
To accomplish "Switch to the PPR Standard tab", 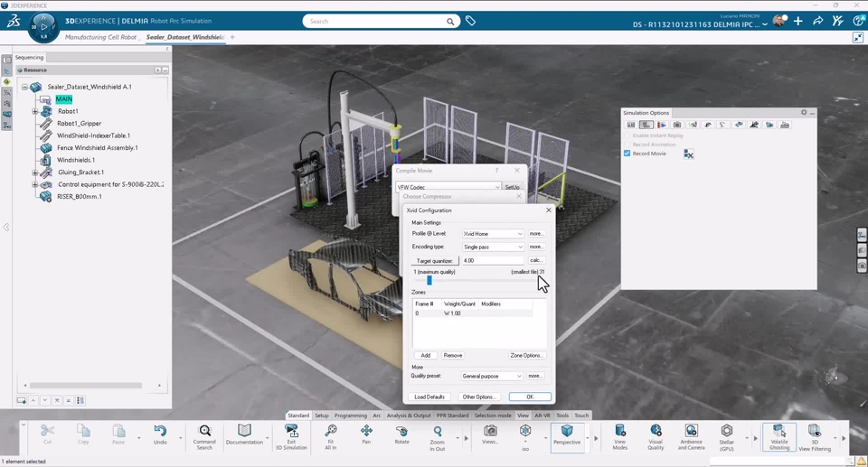I will pos(452,415).
